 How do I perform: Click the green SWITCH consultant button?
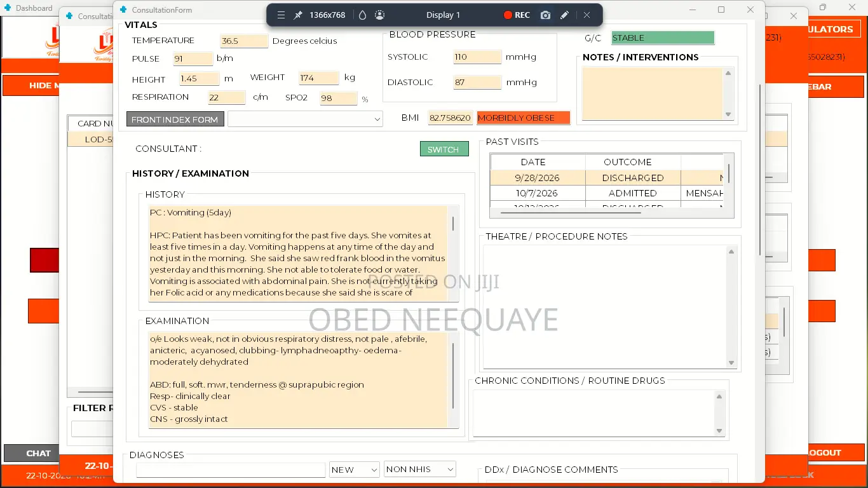pyautogui.click(x=444, y=149)
